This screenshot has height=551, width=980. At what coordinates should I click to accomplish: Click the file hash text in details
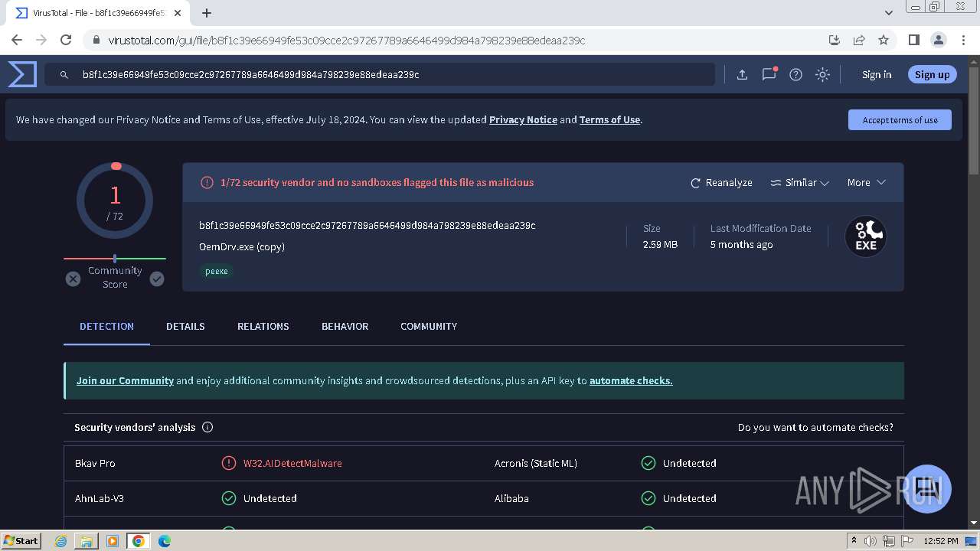367,226
